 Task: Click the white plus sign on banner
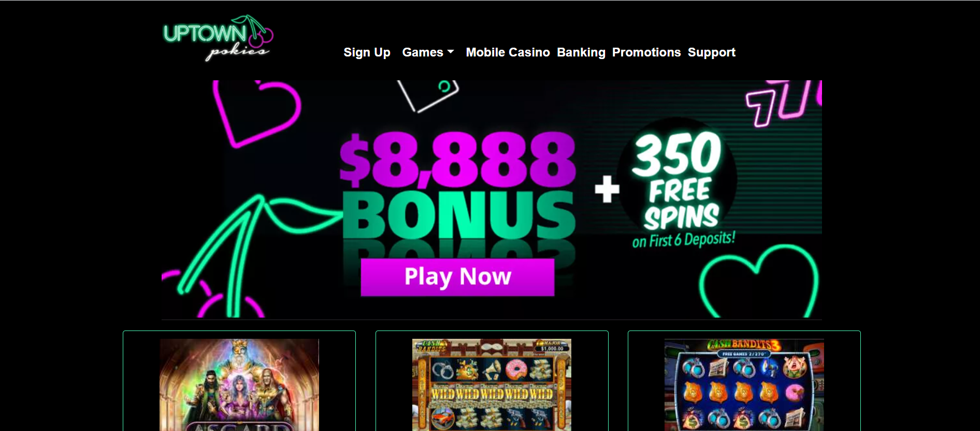point(607,189)
